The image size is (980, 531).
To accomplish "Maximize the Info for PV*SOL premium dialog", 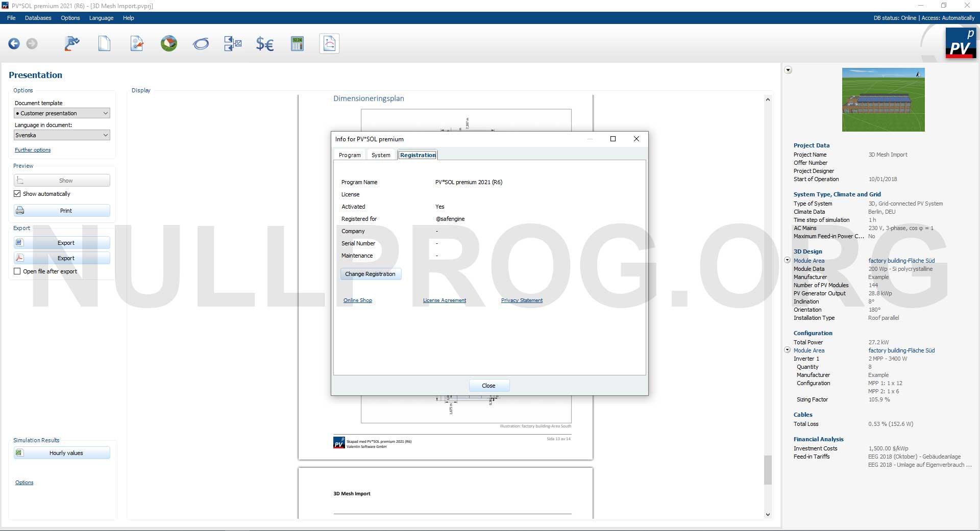I will pyautogui.click(x=613, y=139).
